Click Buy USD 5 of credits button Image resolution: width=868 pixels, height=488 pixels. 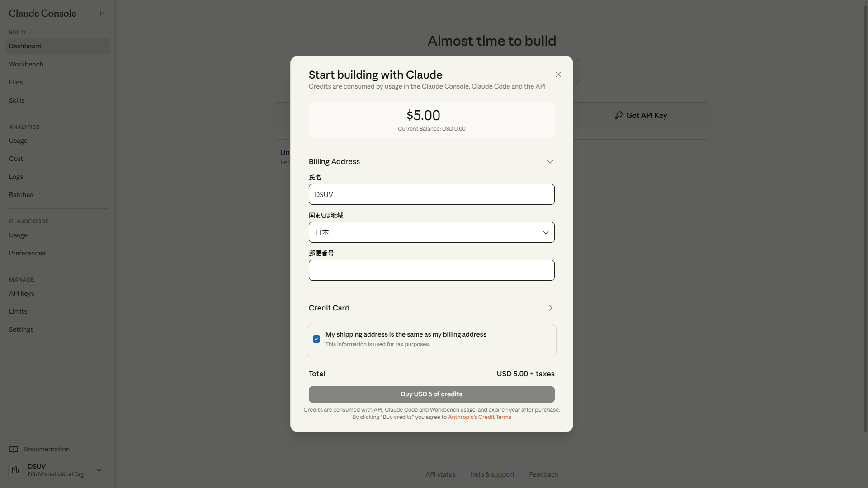coord(431,394)
